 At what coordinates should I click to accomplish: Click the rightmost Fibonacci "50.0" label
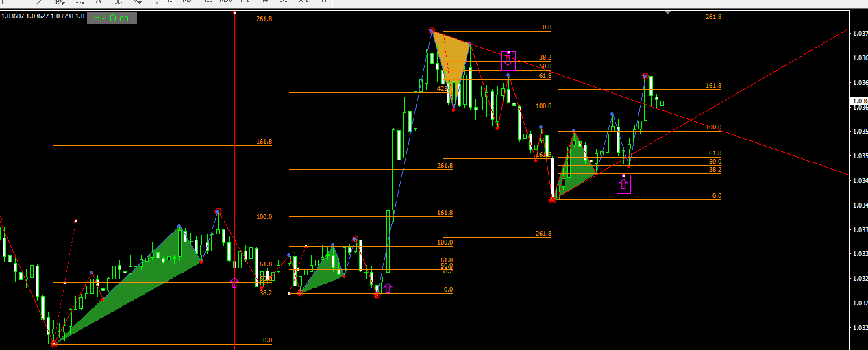tap(715, 162)
